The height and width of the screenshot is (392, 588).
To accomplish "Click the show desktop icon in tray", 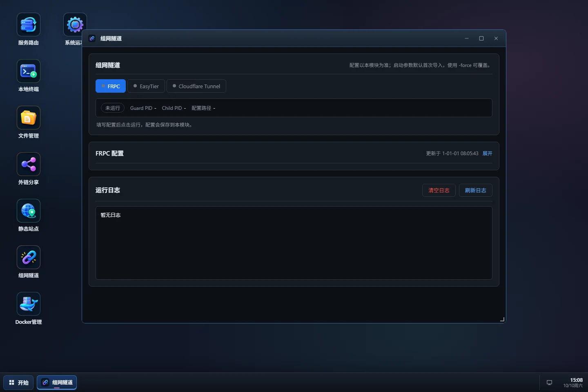I will click(x=549, y=383).
